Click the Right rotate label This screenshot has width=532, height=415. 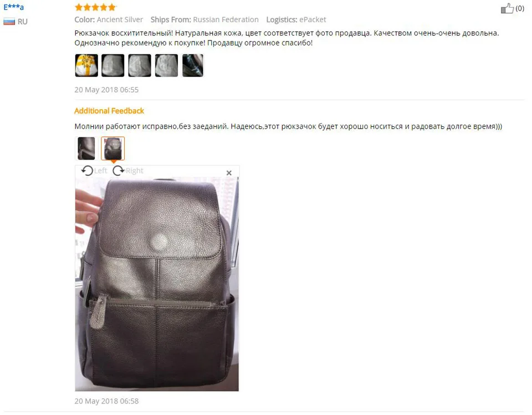tap(134, 171)
